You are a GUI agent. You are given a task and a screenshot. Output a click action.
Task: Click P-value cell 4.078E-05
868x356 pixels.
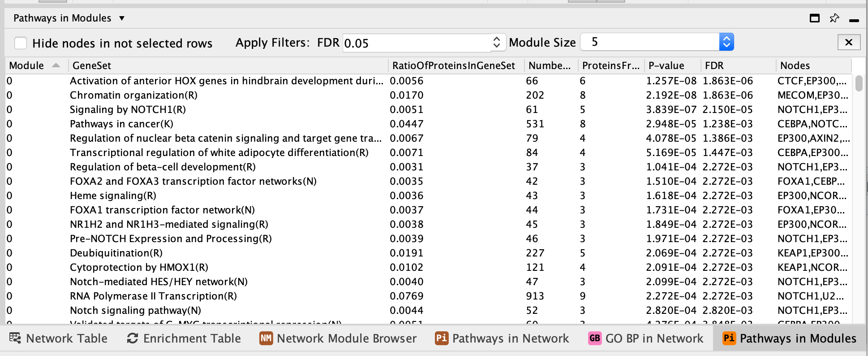click(x=671, y=138)
